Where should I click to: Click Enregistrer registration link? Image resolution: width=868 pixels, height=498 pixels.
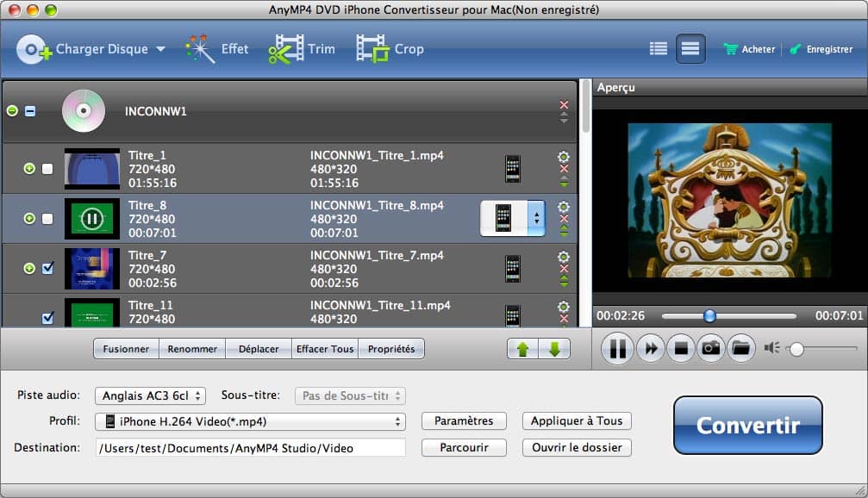821,49
